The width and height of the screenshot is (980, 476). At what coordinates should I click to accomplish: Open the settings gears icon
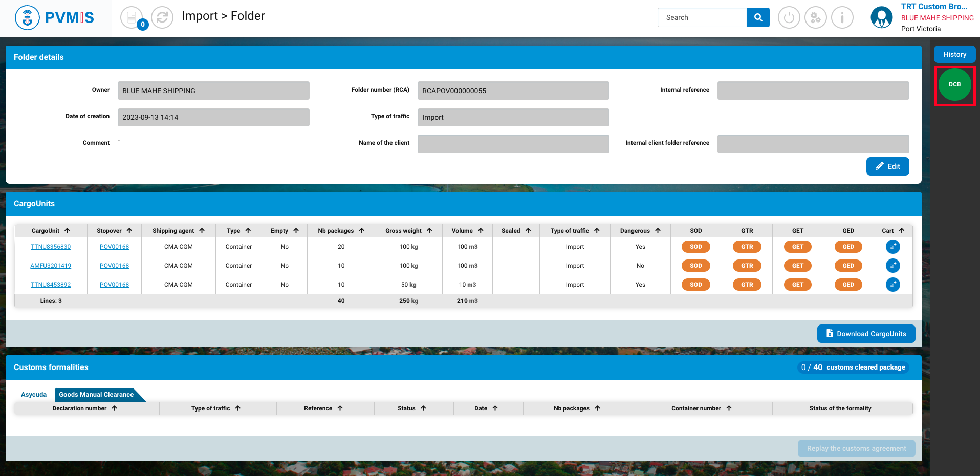(x=815, y=18)
